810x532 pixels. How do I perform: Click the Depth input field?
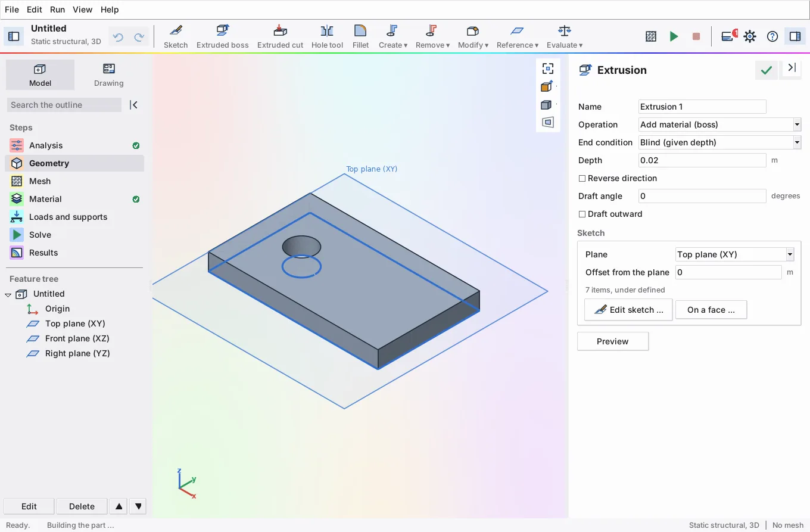(x=702, y=160)
